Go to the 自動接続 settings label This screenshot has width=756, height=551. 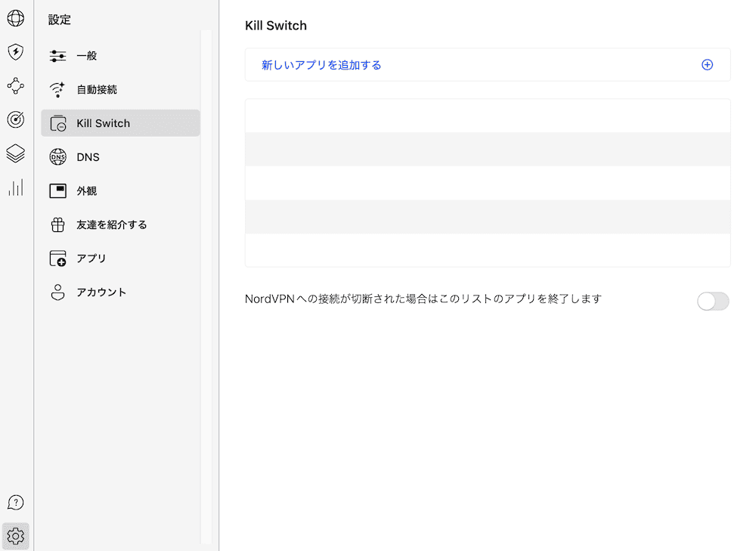(97, 90)
